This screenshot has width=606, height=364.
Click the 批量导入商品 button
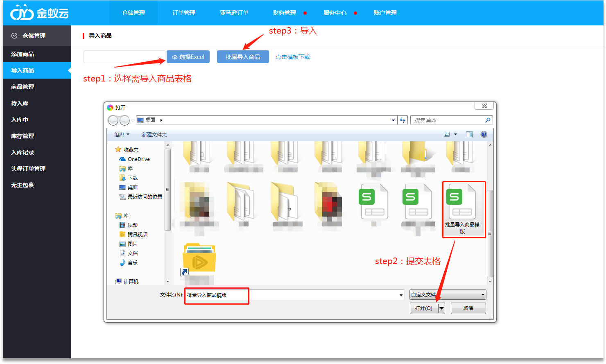coord(243,57)
